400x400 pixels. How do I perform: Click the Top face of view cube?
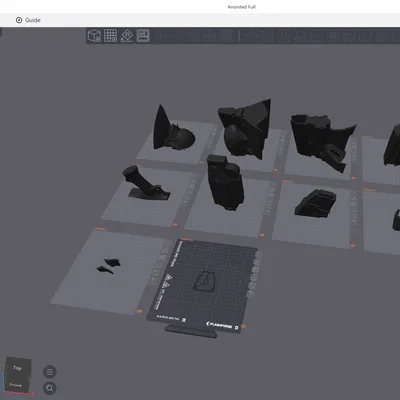(18, 368)
